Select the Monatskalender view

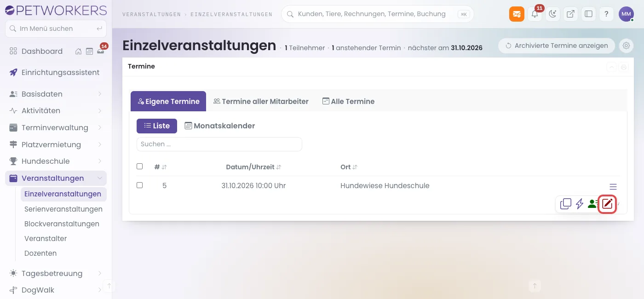point(219,126)
